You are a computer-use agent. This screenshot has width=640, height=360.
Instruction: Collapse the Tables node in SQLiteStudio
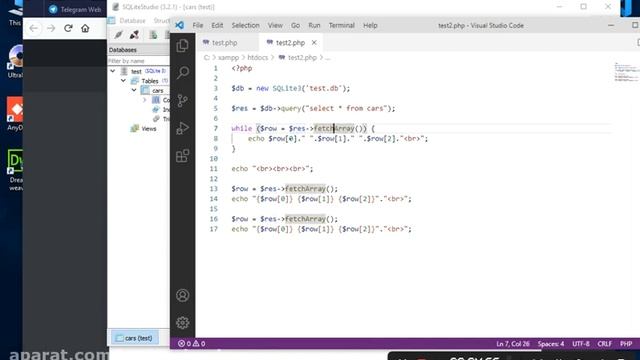click(x=123, y=81)
